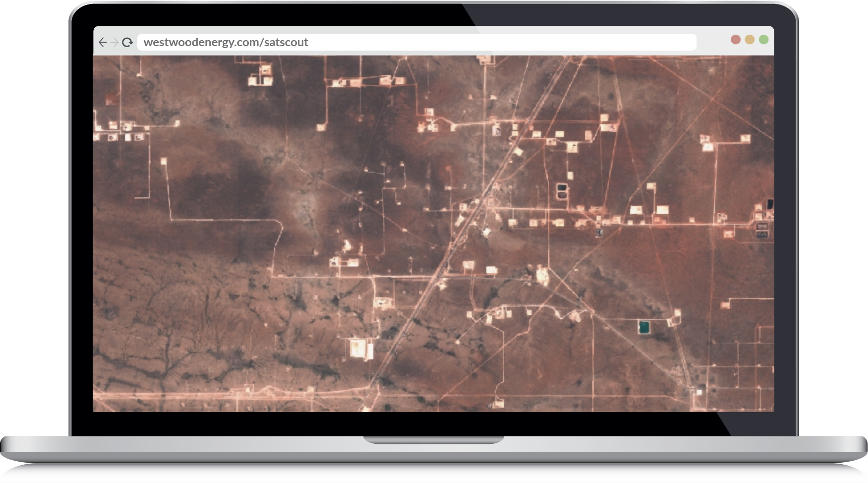Click the yellow window dot
This screenshot has height=483, width=868.
pyautogui.click(x=750, y=40)
